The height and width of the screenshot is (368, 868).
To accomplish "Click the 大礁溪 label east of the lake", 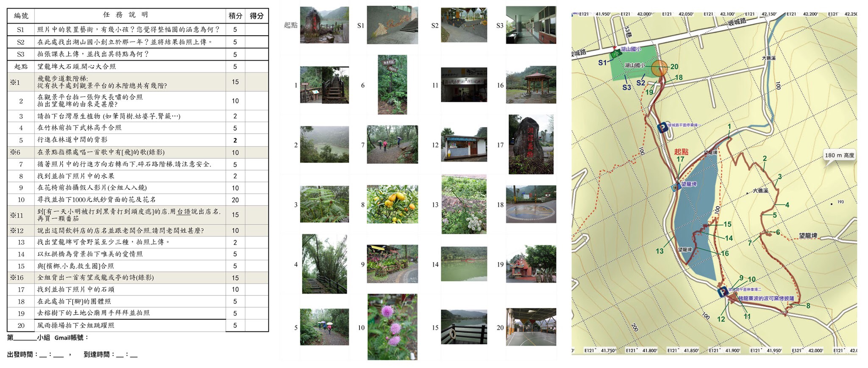I will (760, 191).
